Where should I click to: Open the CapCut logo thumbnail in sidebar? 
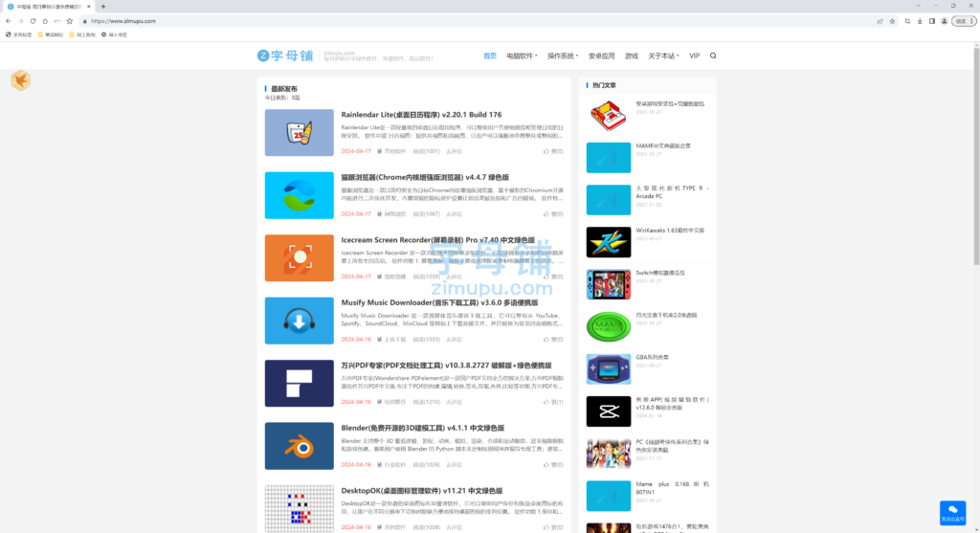click(608, 411)
